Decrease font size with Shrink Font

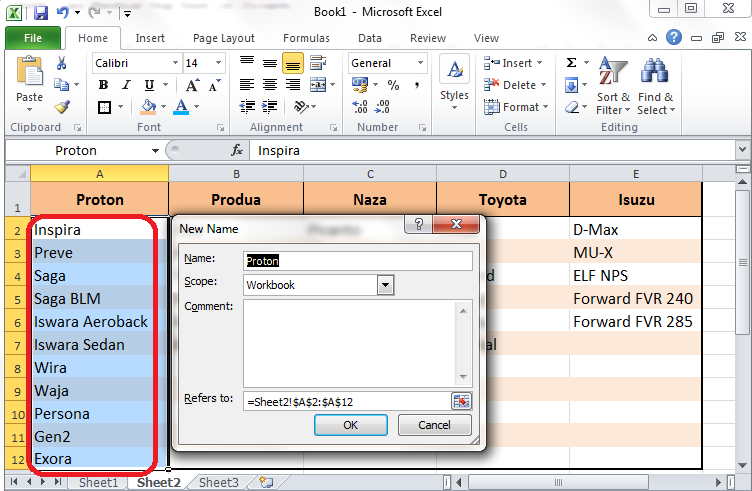(214, 85)
